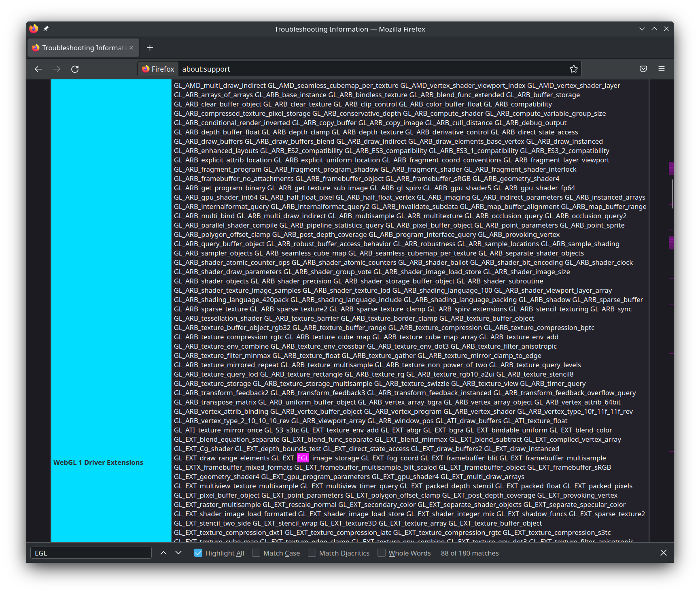Jump to the next find match
The width and height of the screenshot is (700, 594).
click(178, 553)
